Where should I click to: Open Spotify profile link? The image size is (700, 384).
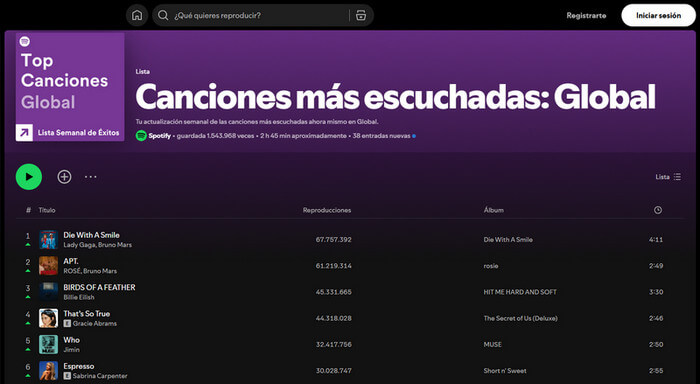point(159,136)
